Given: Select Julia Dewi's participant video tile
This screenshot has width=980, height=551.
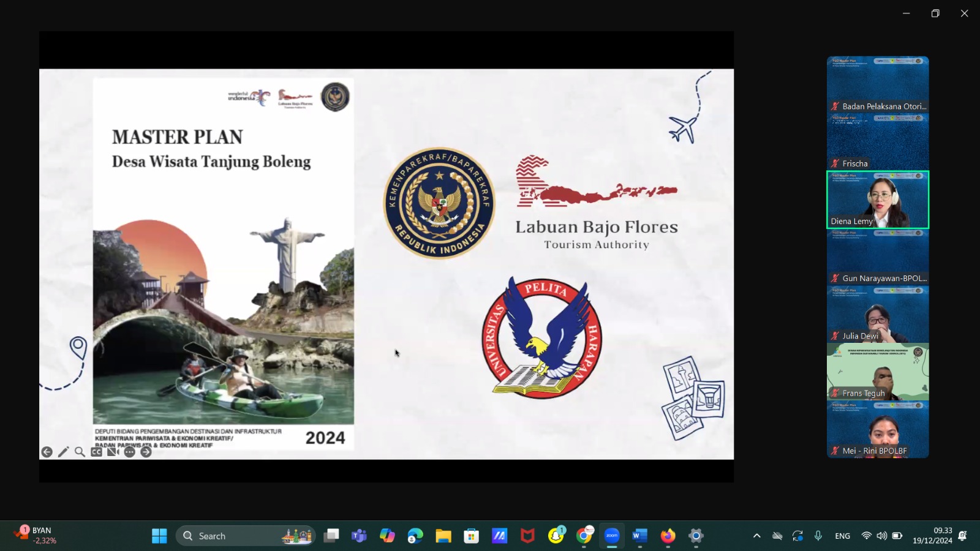Looking at the screenshot, I should click(x=878, y=314).
